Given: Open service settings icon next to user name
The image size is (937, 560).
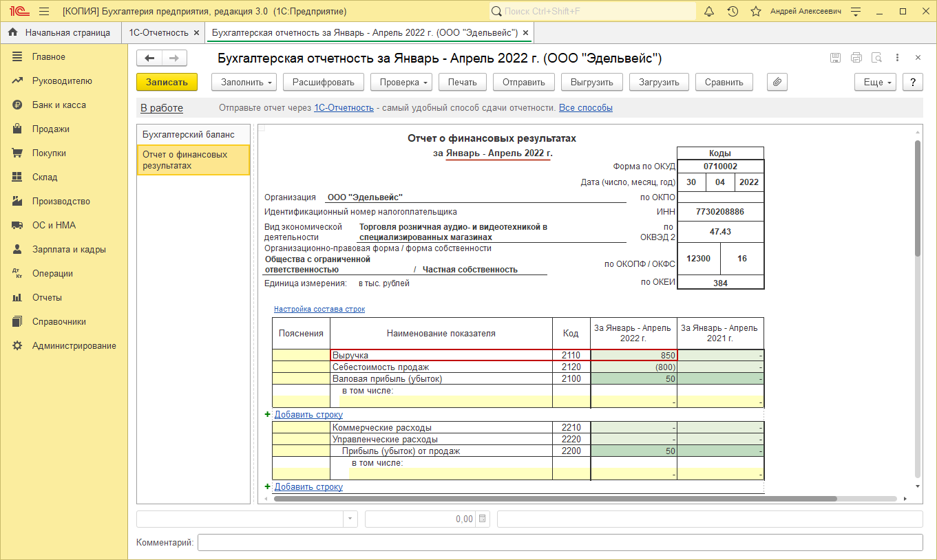Looking at the screenshot, I should [x=856, y=12].
